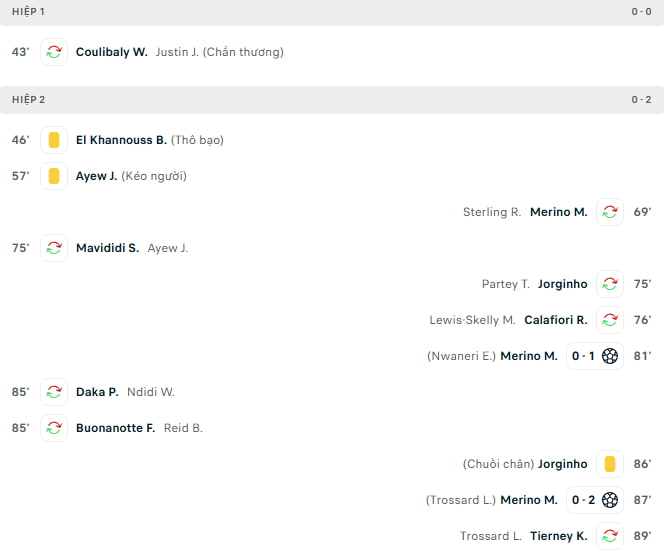666x559 pixels.
Task: Click Ayew J. yellow card icon
Action: tap(54, 176)
